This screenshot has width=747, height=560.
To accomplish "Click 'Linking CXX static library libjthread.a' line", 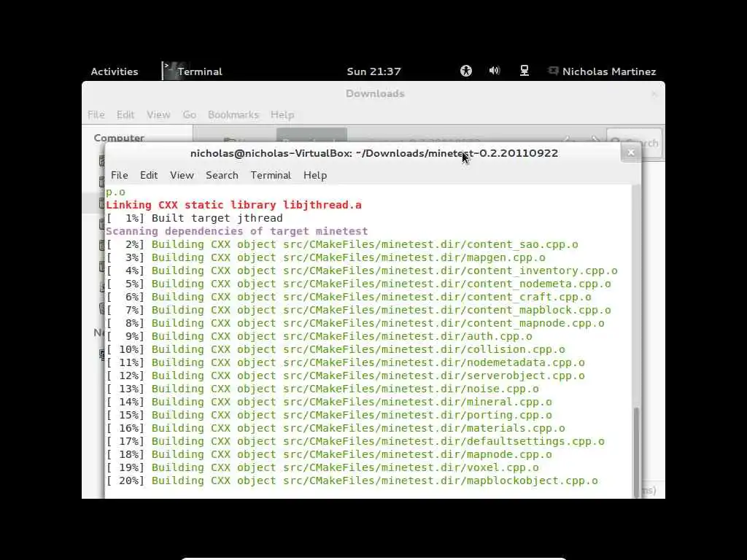I will [x=233, y=205].
